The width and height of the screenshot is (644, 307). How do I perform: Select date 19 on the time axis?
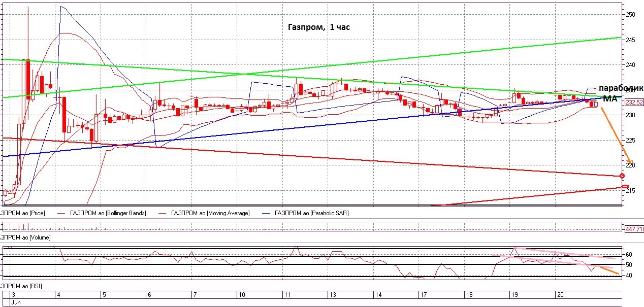[x=514, y=294]
